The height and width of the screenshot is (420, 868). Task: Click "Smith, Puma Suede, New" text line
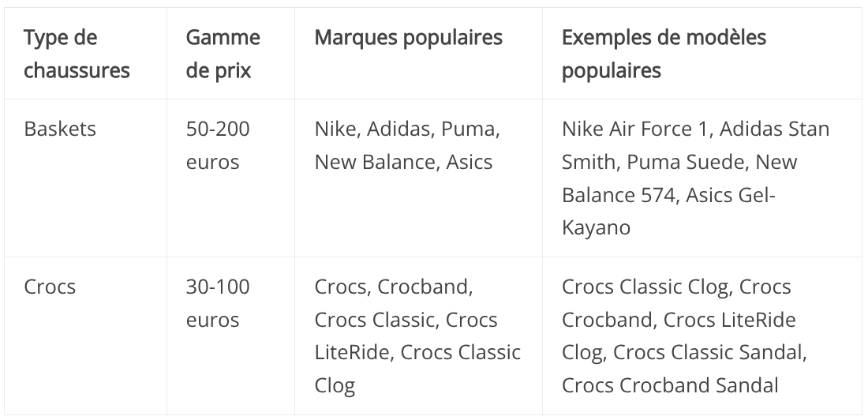(x=679, y=162)
